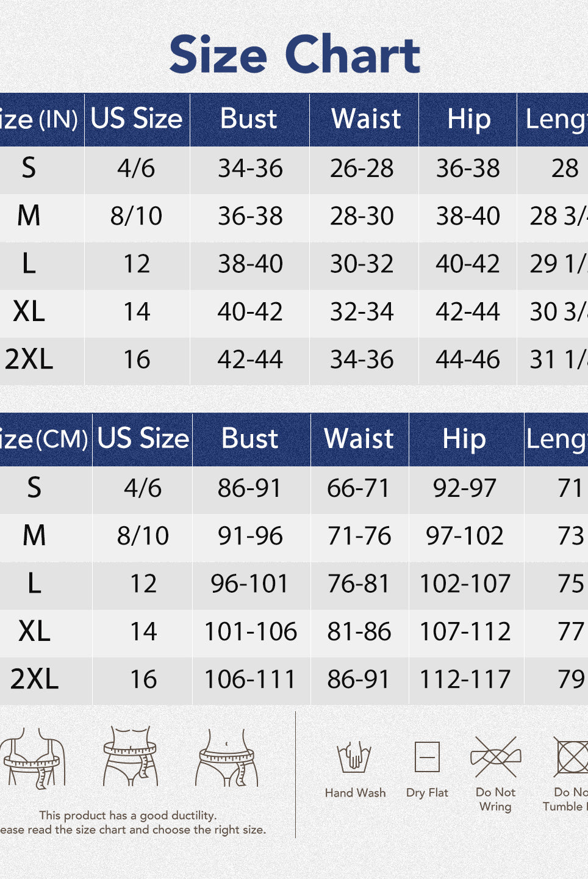The image size is (588, 879).
Task: Select the 2XL row label in CM table
Action: [x=35, y=679]
